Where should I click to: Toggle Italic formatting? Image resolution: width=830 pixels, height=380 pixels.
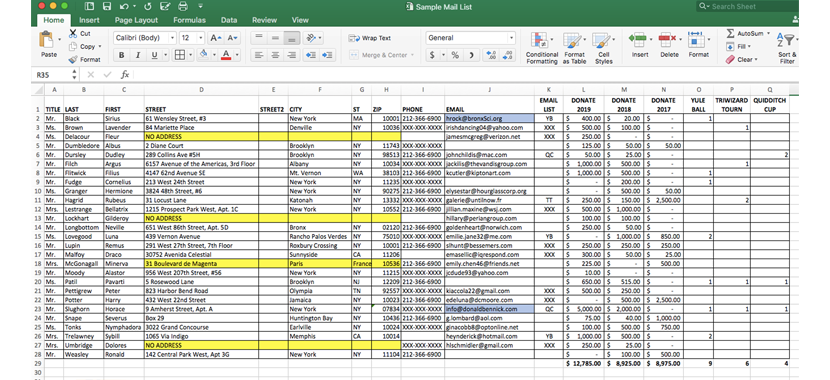pos(138,55)
